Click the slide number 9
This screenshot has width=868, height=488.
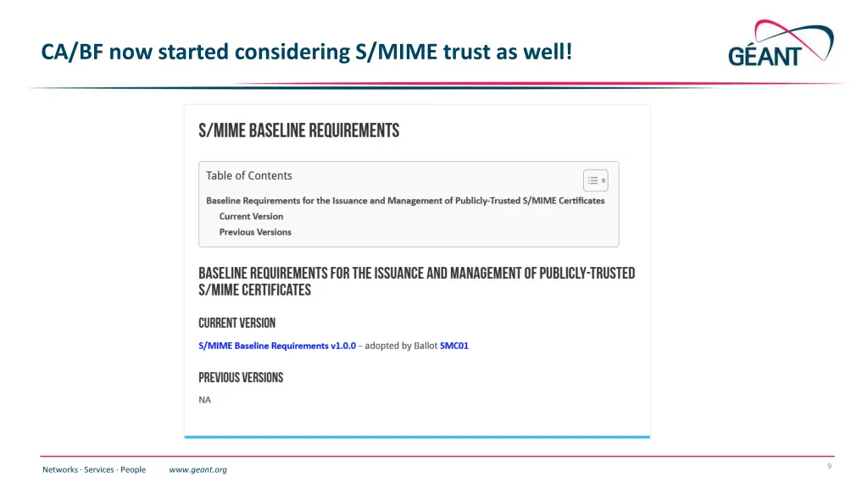[829, 466]
